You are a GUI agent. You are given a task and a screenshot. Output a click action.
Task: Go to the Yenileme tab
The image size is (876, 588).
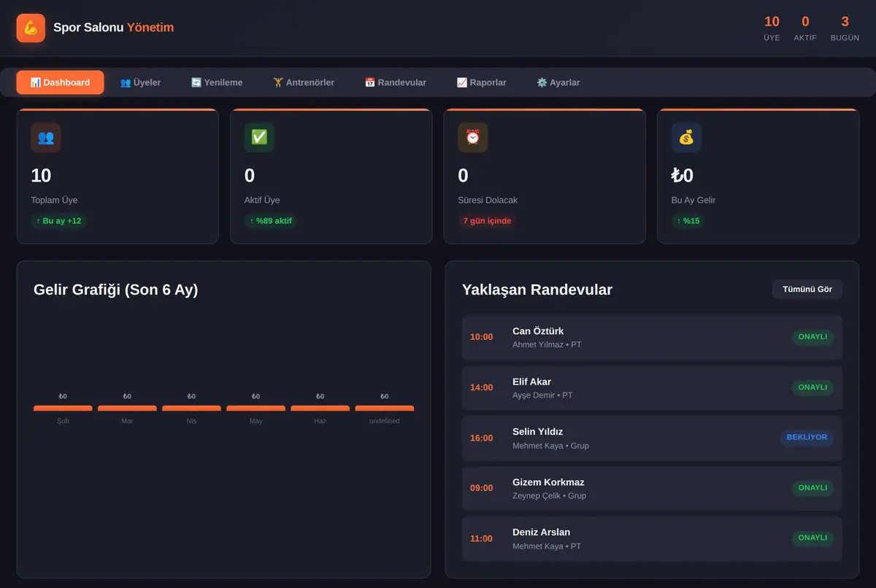[217, 82]
